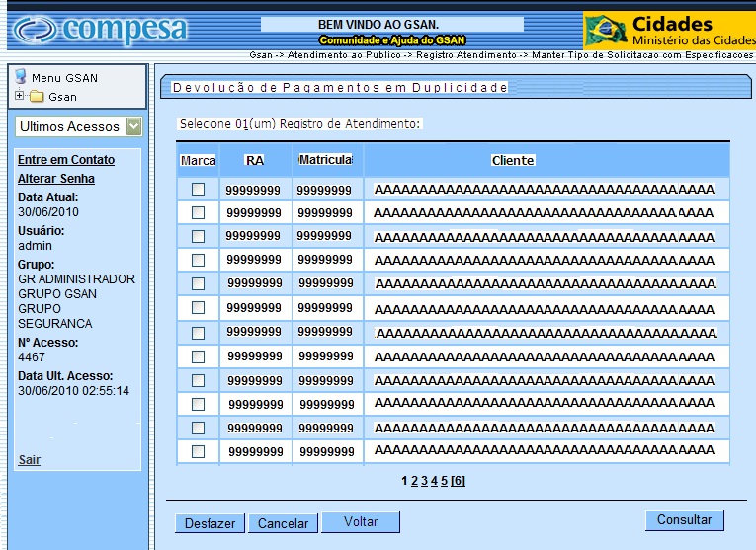Tick the Marca checkbox in the eighth table row
Viewport: 756px width, 550px height.
[x=199, y=356]
